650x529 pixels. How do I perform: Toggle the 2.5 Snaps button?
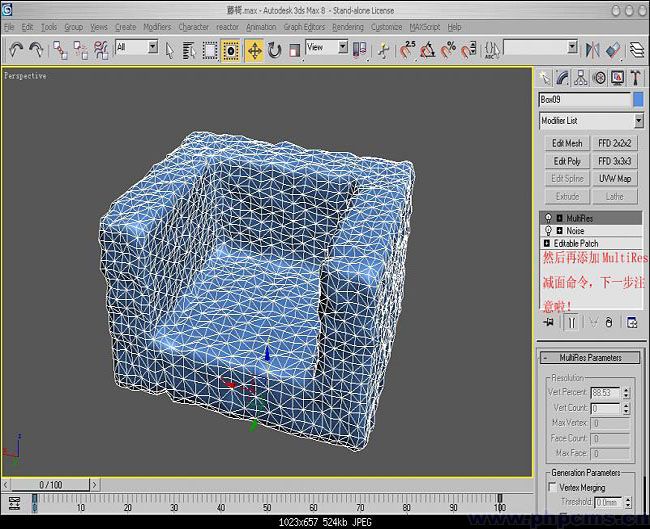[x=407, y=51]
